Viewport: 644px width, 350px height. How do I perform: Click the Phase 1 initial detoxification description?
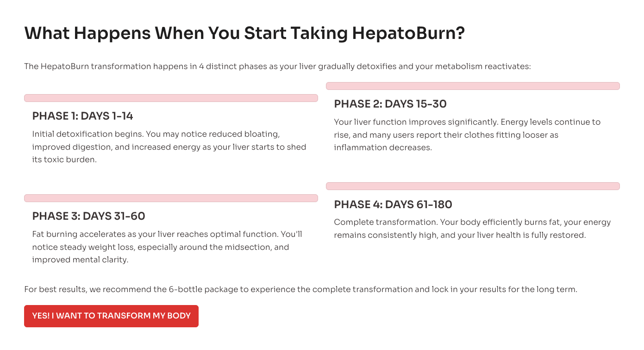click(169, 146)
